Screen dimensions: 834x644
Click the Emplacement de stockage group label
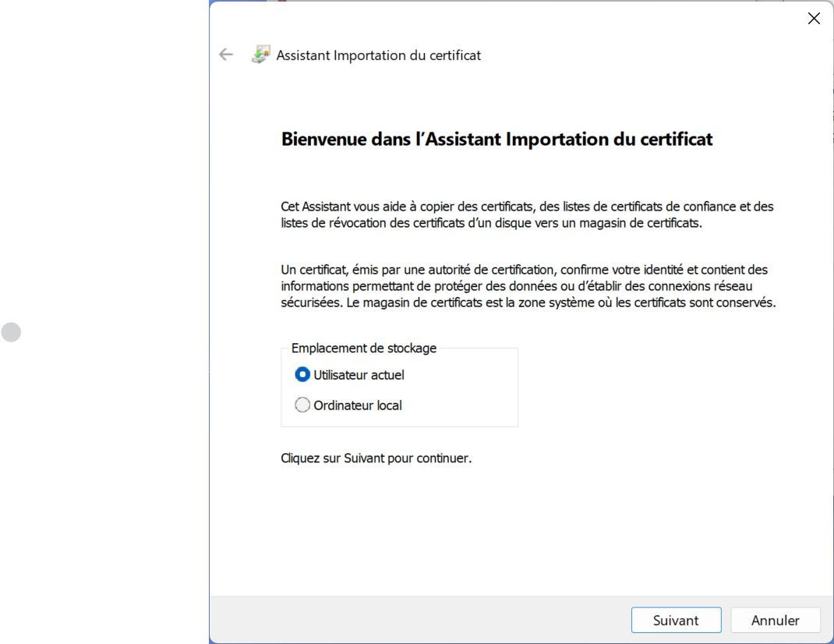(364, 349)
